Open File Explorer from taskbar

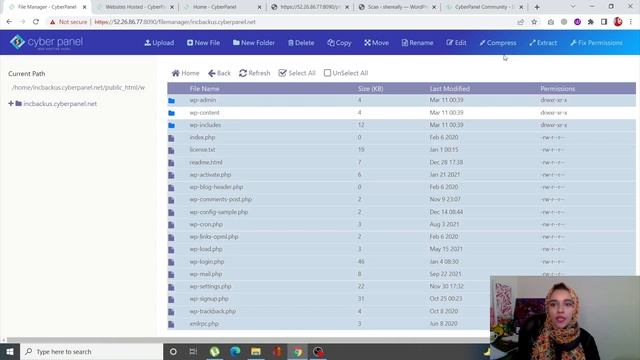[x=256, y=351]
